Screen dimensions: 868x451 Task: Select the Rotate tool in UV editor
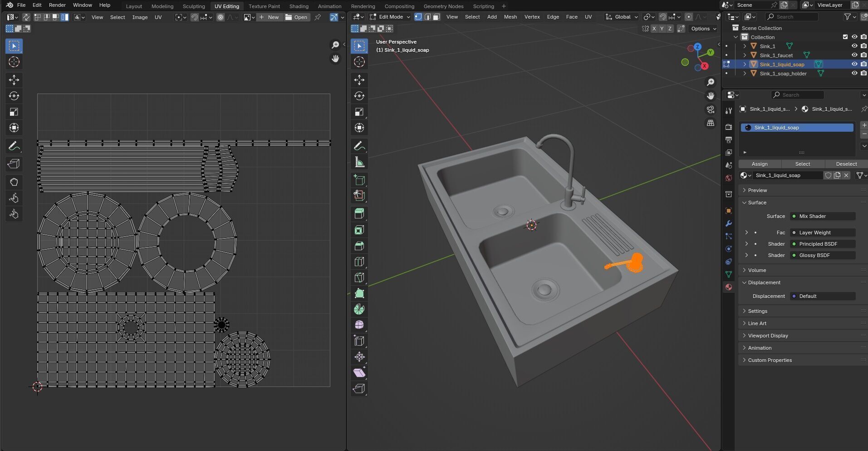coord(14,96)
